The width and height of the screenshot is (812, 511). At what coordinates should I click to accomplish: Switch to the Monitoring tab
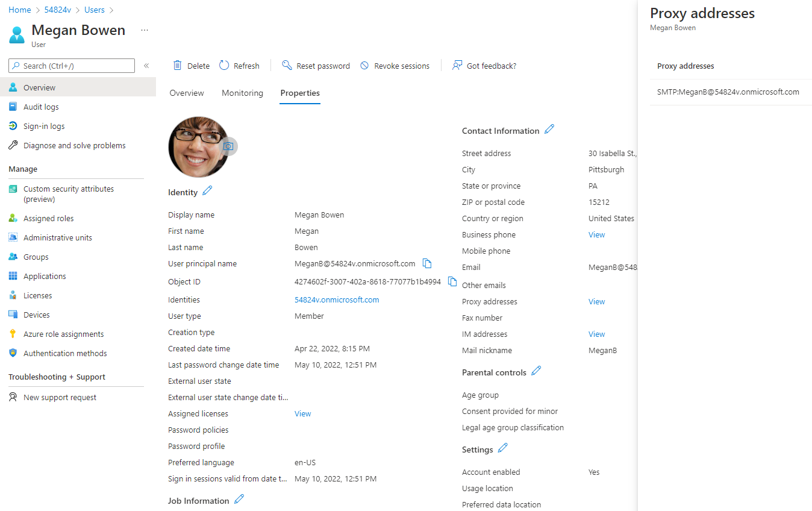pos(242,93)
